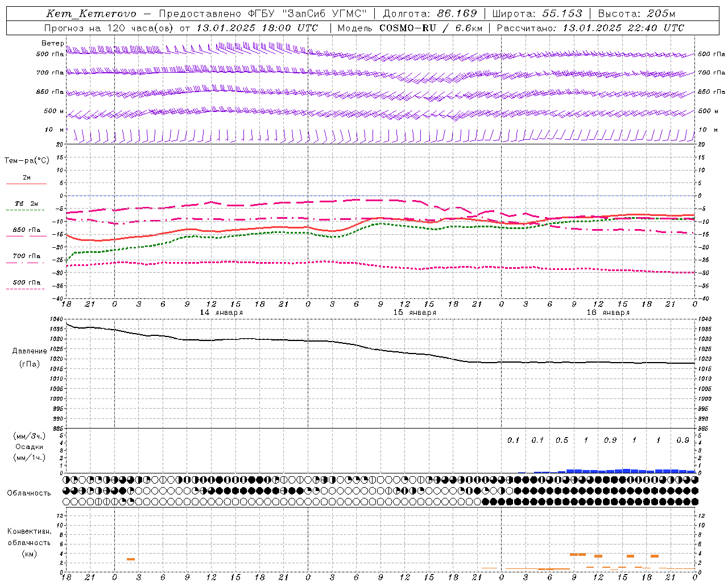Screen dimensions: 728x582
Task: Click the '16 января' date label
Action: coord(608,313)
